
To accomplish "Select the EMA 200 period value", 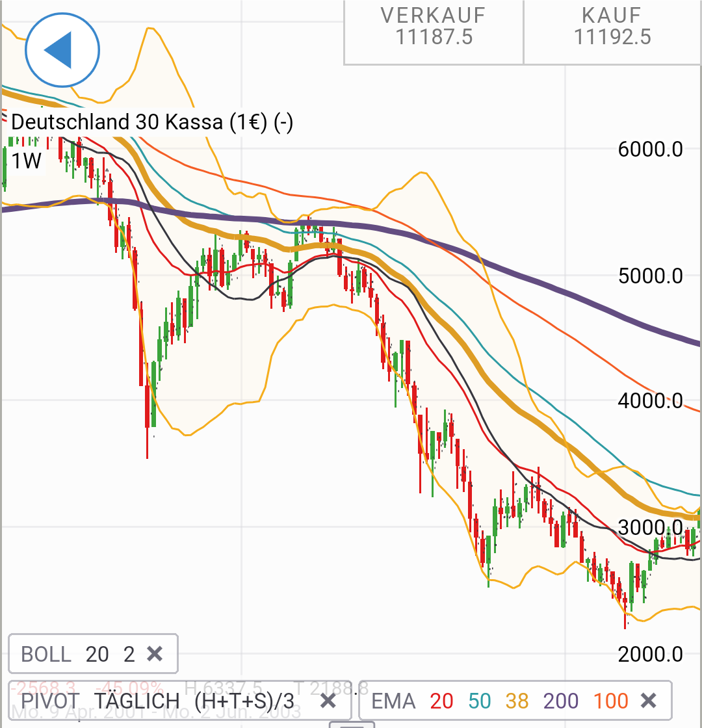I will (561, 701).
